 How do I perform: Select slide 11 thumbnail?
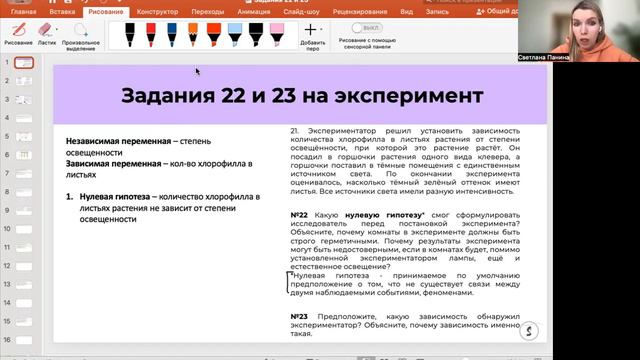(24, 248)
